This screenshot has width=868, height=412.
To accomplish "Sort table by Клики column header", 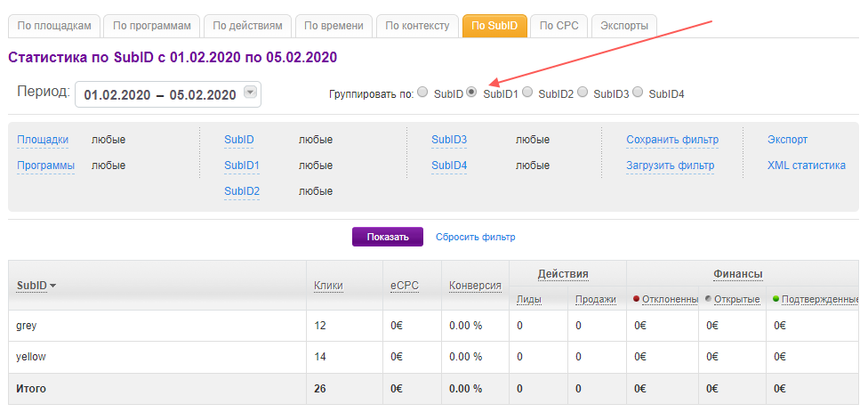I will [328, 286].
